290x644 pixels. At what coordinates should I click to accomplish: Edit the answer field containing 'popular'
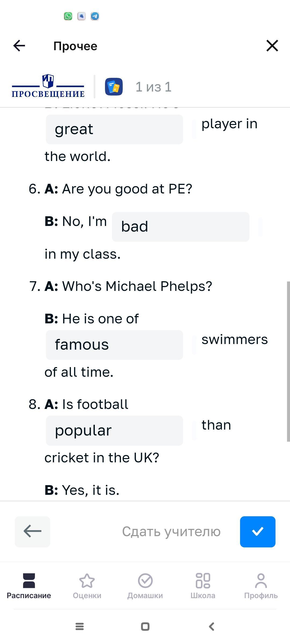pyautogui.click(x=114, y=431)
